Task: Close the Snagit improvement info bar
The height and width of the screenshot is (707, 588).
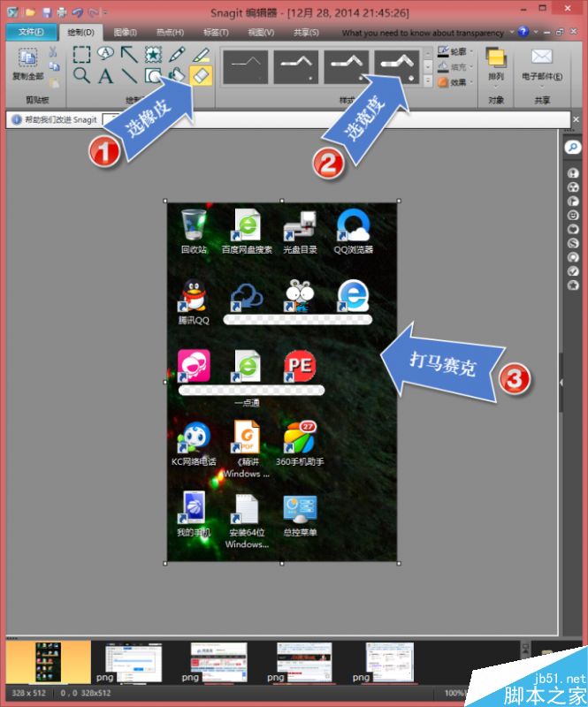Action: tap(577, 119)
